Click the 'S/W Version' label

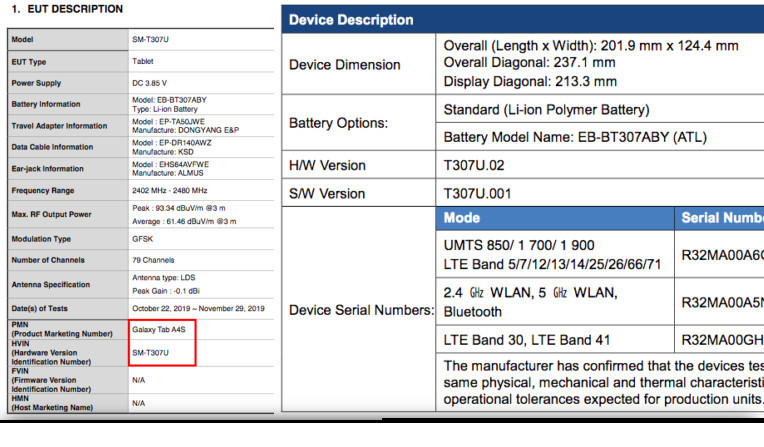pyautogui.click(x=327, y=194)
